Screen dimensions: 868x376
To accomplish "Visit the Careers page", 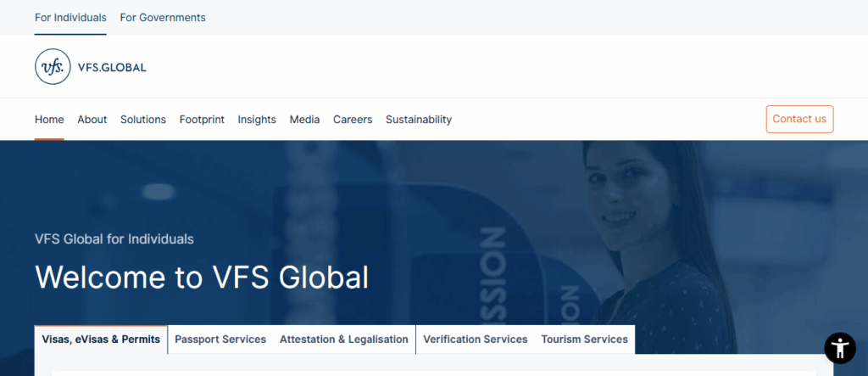I will click(x=353, y=120).
